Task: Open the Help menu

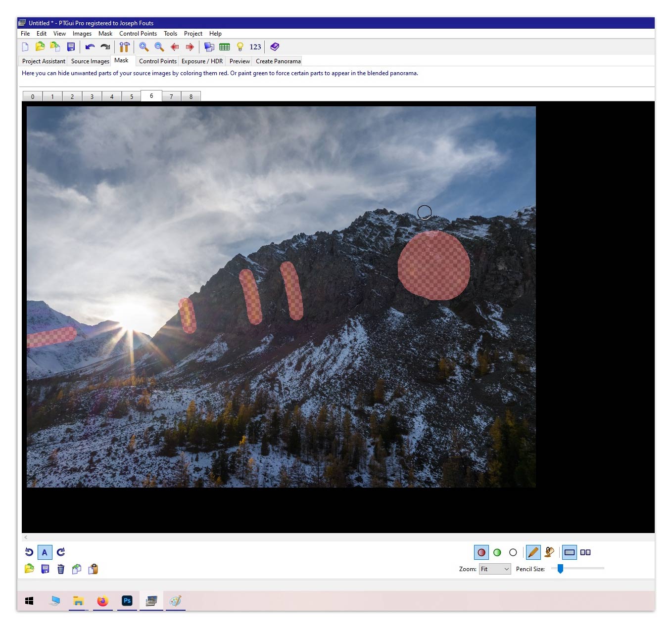Action: tap(215, 34)
